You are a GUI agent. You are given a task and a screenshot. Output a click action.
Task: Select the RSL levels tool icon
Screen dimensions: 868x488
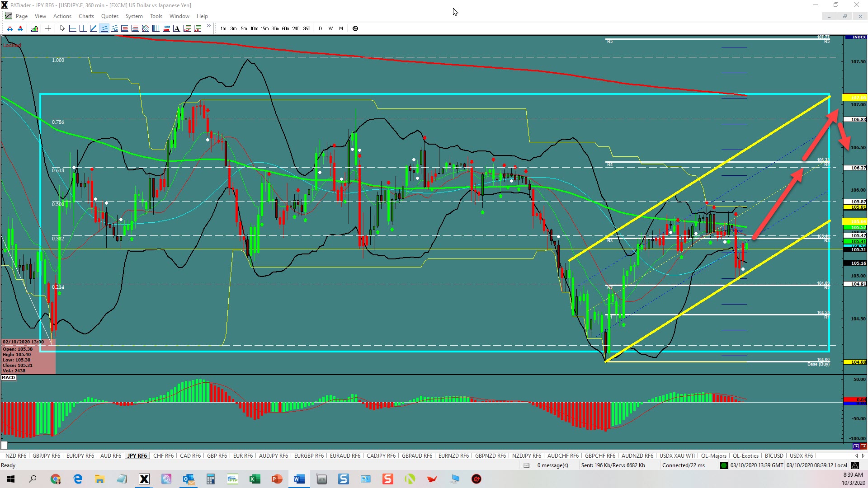point(197,28)
